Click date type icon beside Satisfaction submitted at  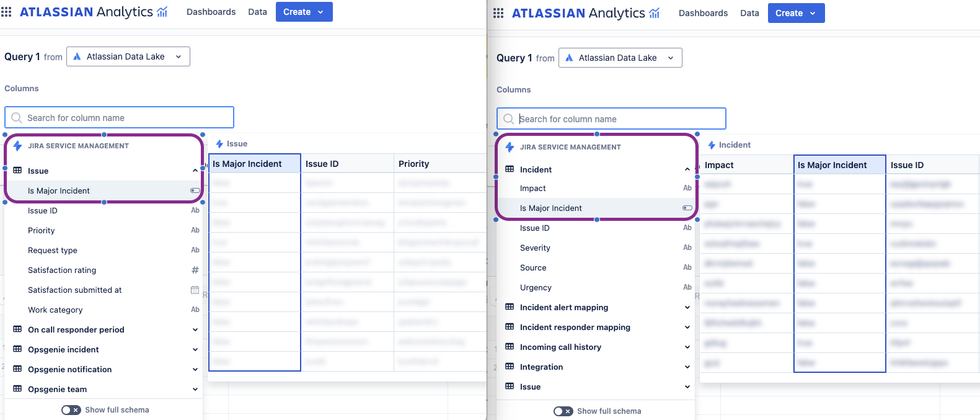coord(195,290)
